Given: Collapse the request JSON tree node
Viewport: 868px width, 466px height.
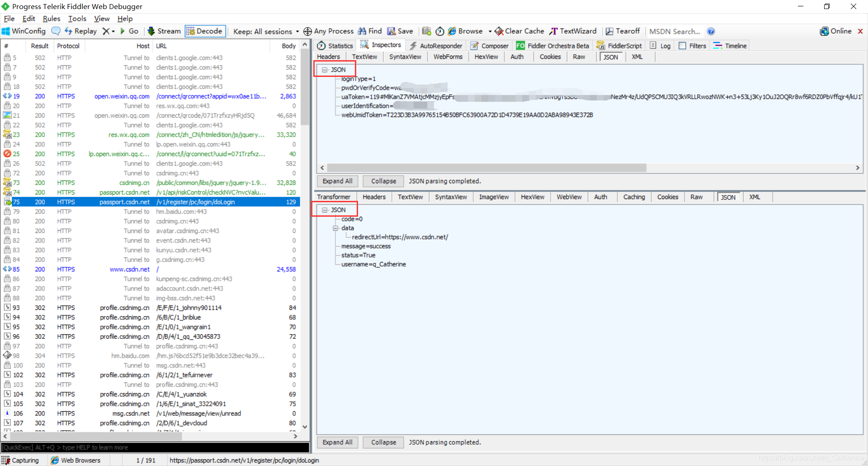Looking at the screenshot, I should tap(325, 70).
